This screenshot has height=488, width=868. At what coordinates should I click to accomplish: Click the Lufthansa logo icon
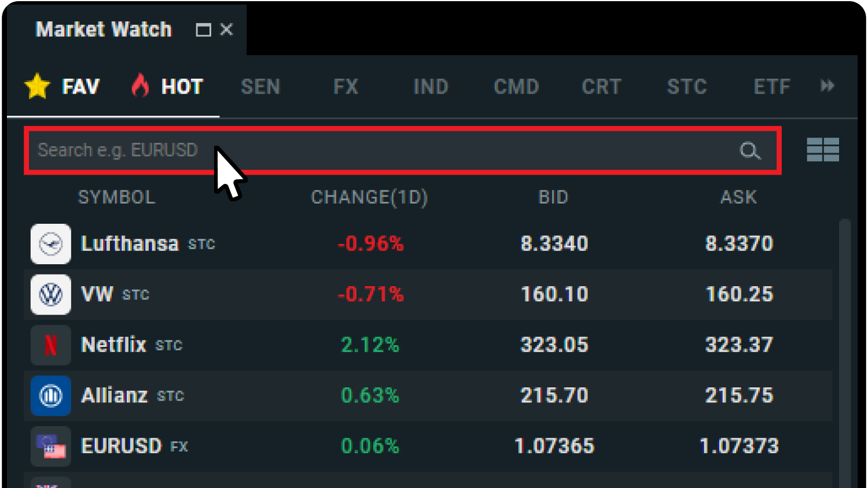(51, 244)
